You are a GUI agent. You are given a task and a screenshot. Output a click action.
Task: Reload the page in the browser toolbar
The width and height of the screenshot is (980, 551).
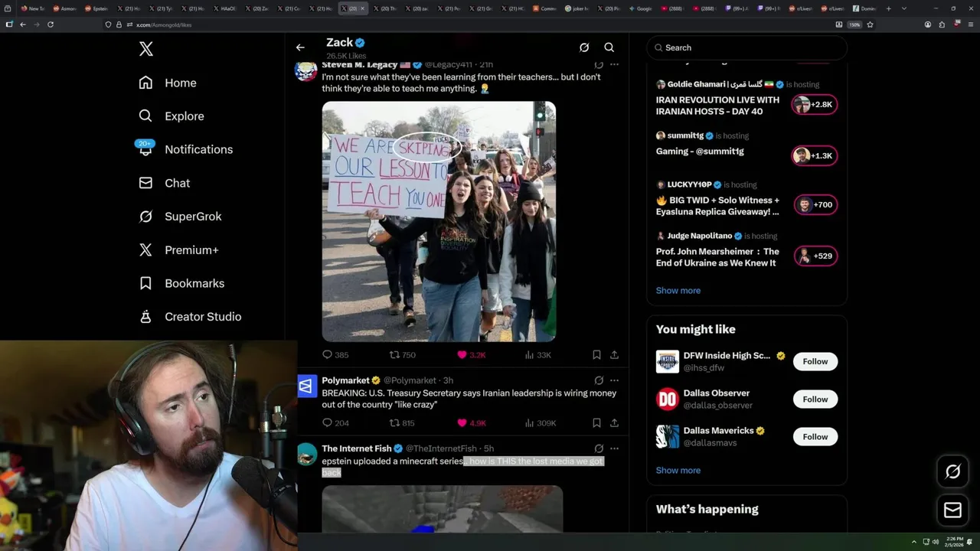(51, 24)
